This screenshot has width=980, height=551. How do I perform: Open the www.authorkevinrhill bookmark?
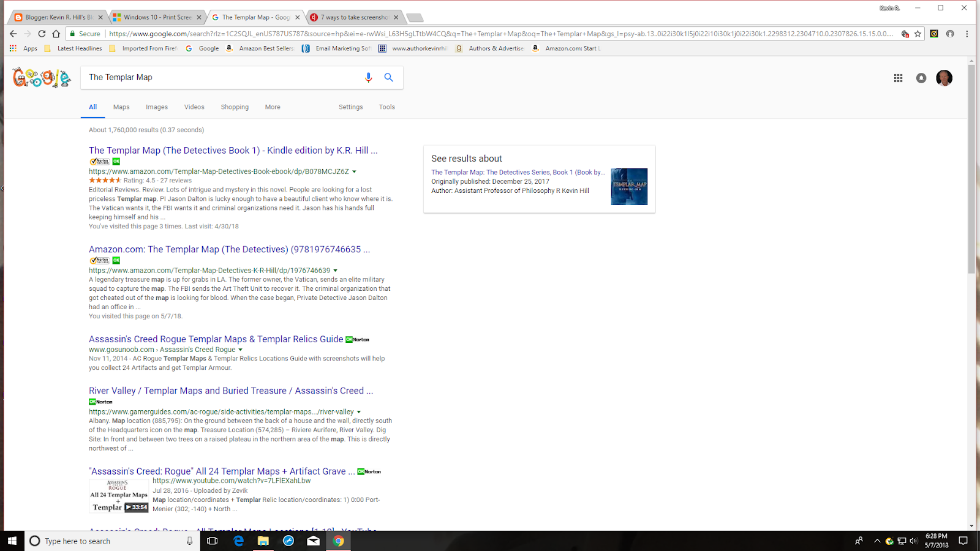[x=413, y=48]
